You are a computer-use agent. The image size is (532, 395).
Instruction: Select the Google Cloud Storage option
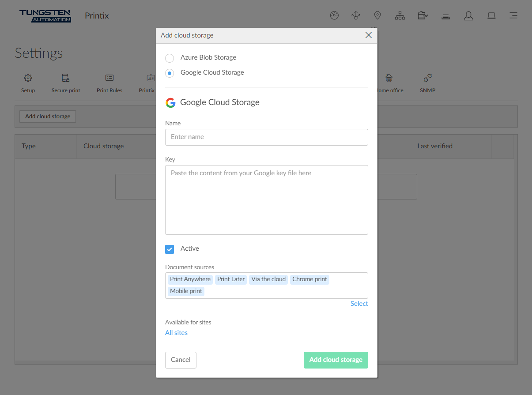click(170, 73)
